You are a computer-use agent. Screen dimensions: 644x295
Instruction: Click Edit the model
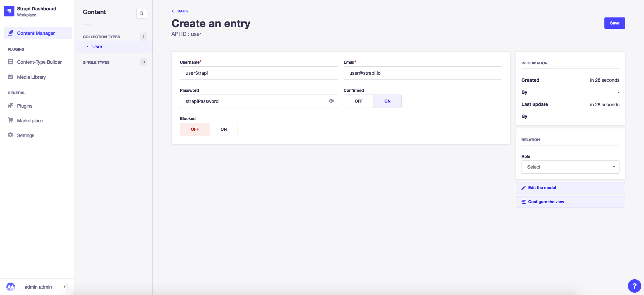(570, 188)
